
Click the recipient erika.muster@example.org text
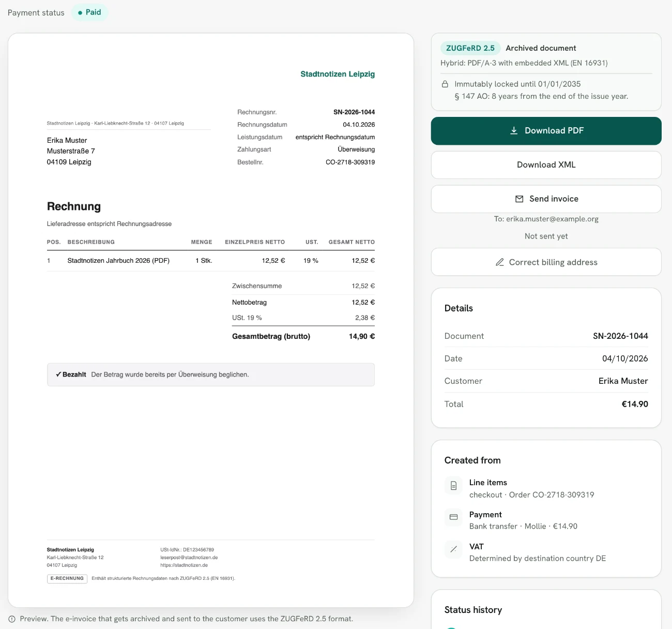point(552,219)
